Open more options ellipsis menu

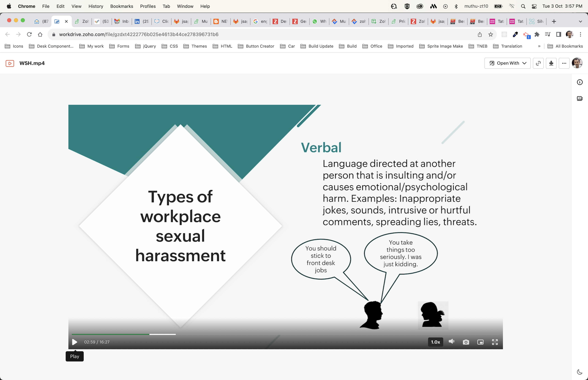click(x=564, y=63)
